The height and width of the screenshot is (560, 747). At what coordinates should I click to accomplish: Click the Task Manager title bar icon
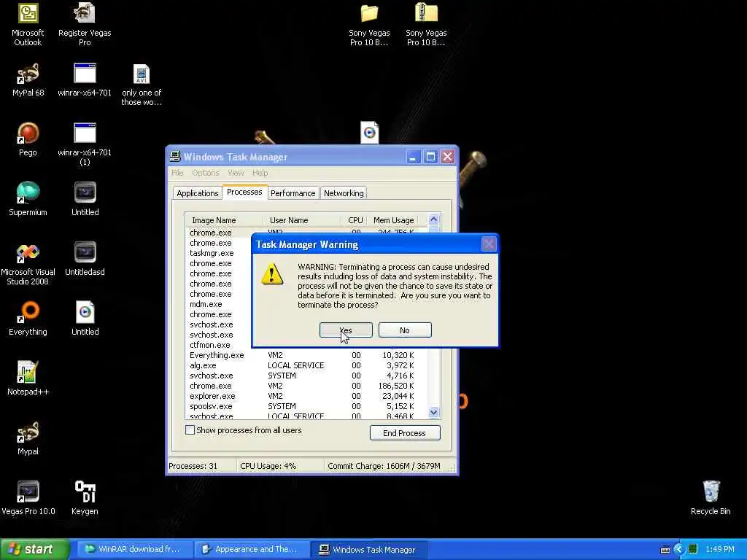tap(175, 157)
